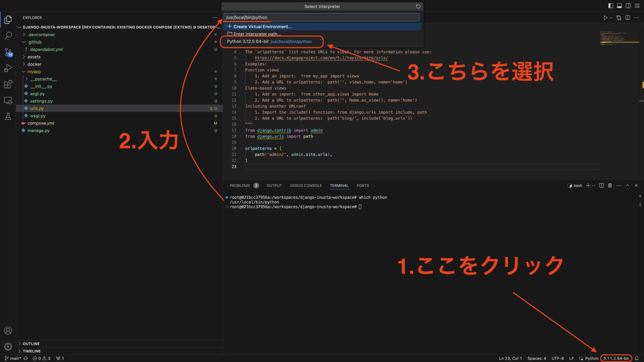Open terminal launch profile dropdown
Screen dimensions: 644x362
594,185
